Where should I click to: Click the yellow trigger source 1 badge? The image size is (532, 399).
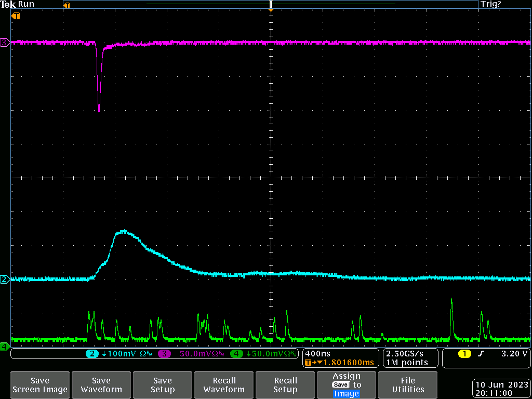click(x=464, y=354)
